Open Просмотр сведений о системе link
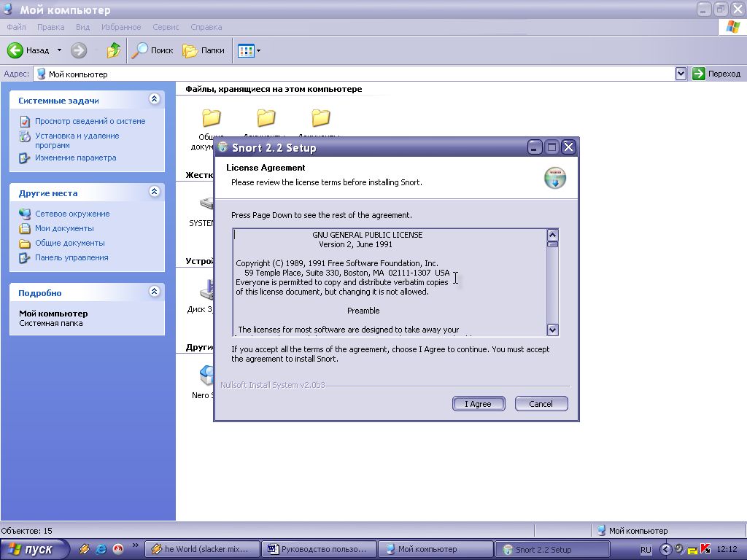 click(x=90, y=122)
